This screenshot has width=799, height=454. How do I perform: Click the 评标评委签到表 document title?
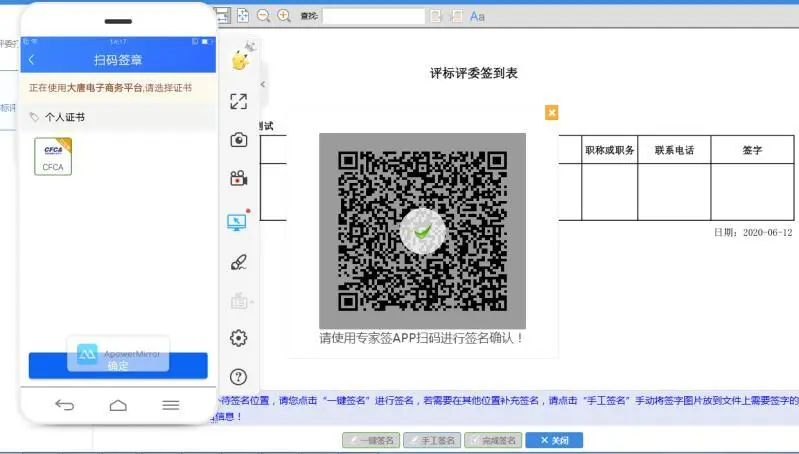474,73
